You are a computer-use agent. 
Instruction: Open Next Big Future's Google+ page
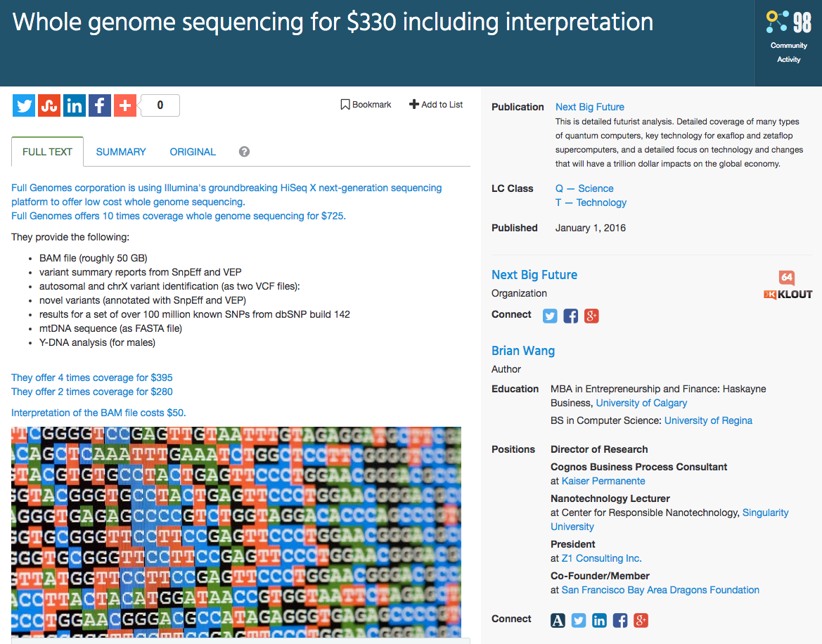pyautogui.click(x=592, y=316)
